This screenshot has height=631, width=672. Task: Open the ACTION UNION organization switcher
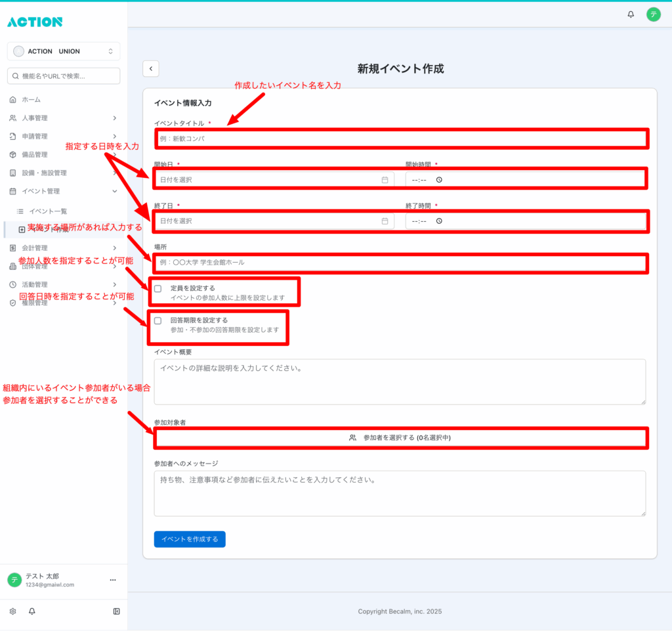[x=64, y=51]
